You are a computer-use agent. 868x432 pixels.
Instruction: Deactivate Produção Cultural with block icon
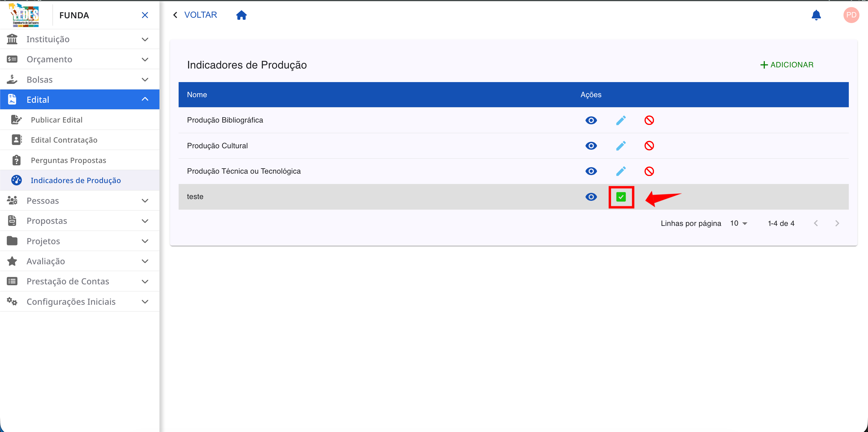point(649,146)
